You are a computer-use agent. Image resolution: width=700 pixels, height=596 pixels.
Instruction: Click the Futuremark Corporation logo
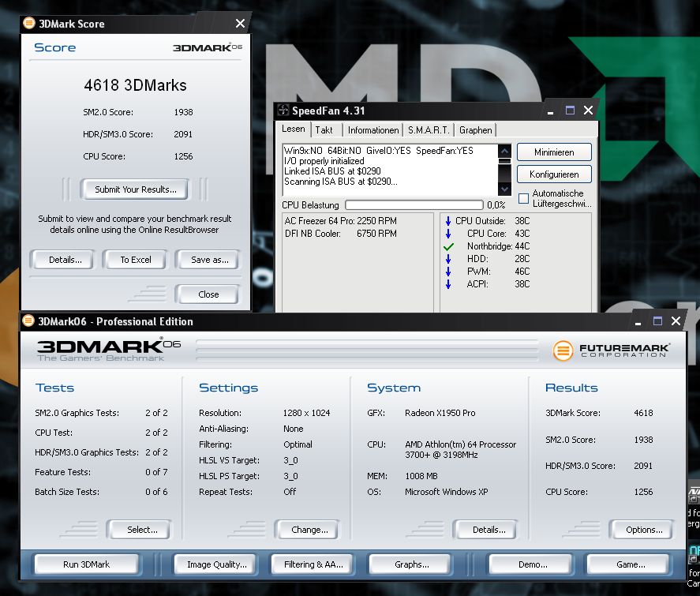pyautogui.click(x=611, y=350)
